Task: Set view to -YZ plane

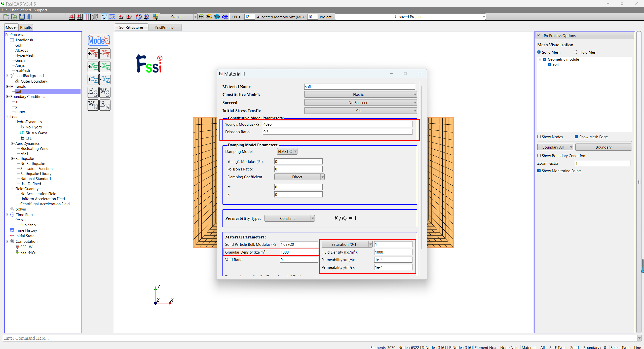Action: coord(105,79)
